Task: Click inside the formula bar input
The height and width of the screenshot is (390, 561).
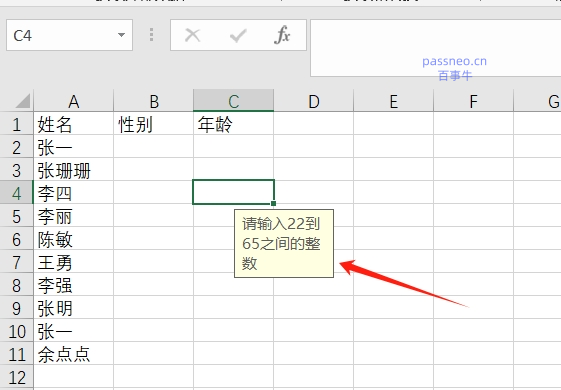Action: 435,48
